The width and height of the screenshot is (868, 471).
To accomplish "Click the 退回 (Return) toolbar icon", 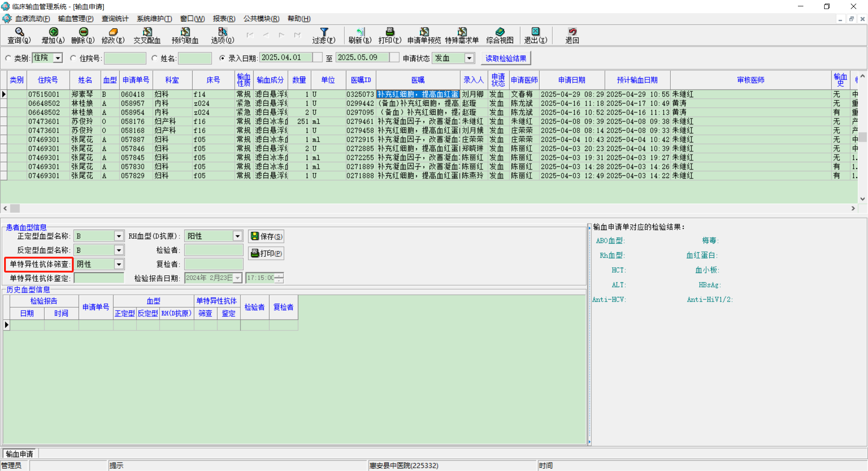I will pyautogui.click(x=572, y=32).
